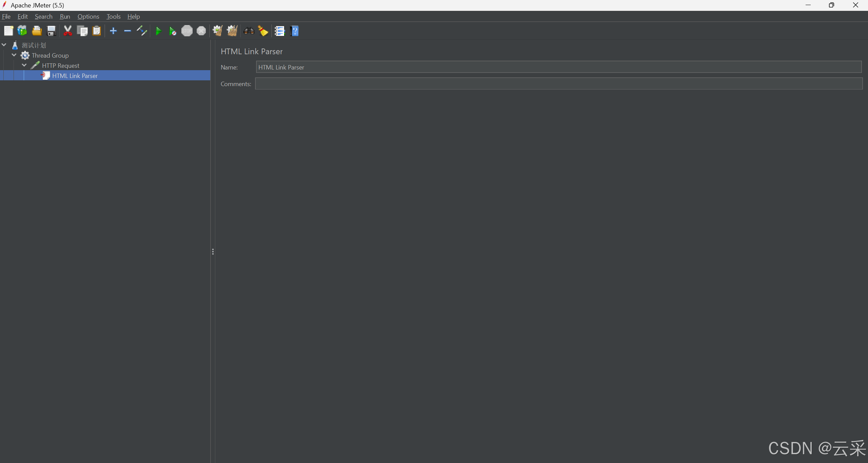Expand all tree nodes with plus icon
The width and height of the screenshot is (868, 463).
(113, 31)
